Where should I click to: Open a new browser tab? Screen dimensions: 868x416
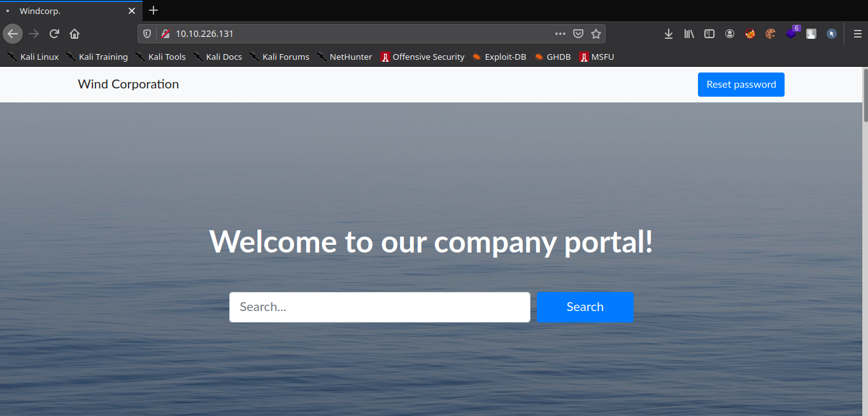click(153, 10)
